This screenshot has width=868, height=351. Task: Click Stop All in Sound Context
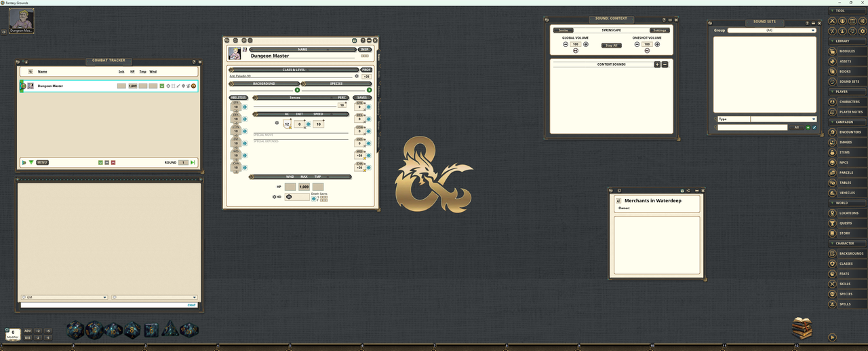tap(611, 45)
